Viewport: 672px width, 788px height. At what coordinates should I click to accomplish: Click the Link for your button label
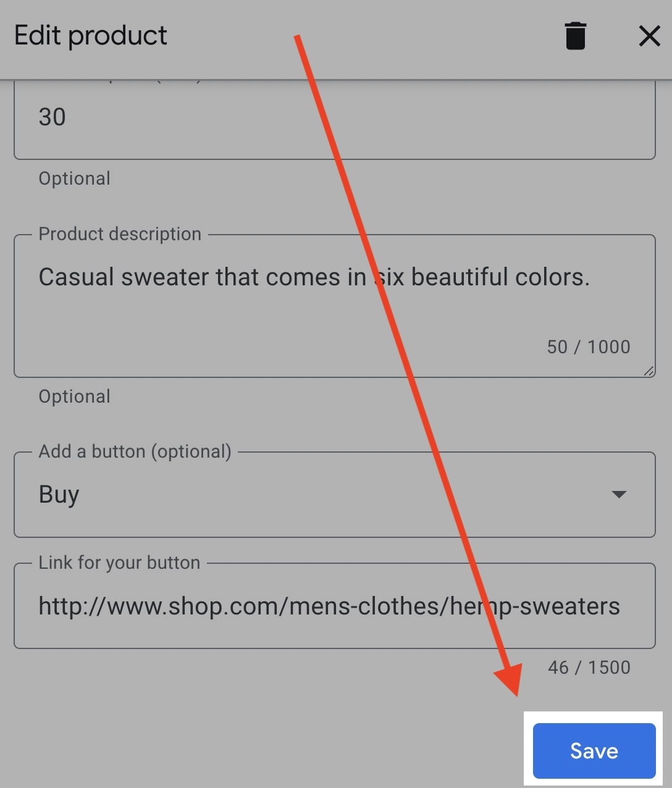point(119,563)
